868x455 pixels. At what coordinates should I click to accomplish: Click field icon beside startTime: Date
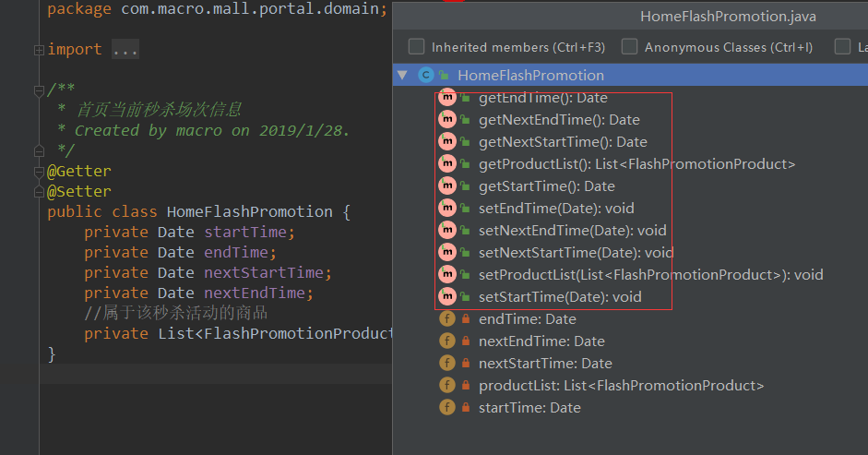tap(447, 408)
